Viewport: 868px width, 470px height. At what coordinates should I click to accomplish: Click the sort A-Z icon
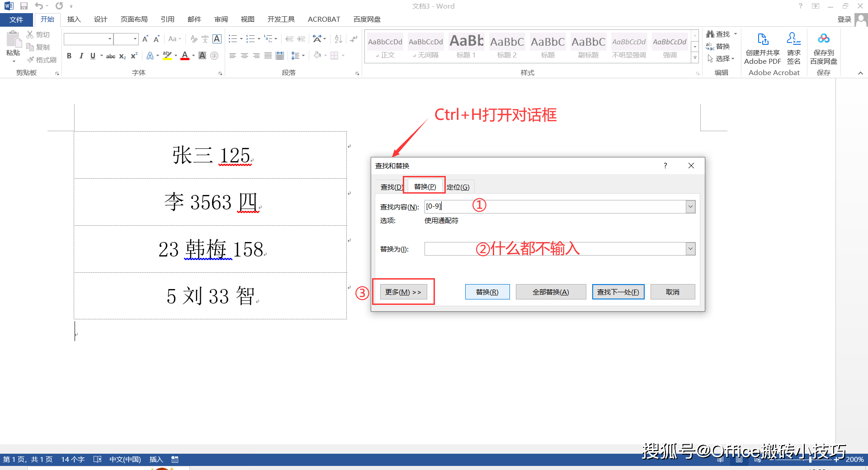tap(339, 39)
